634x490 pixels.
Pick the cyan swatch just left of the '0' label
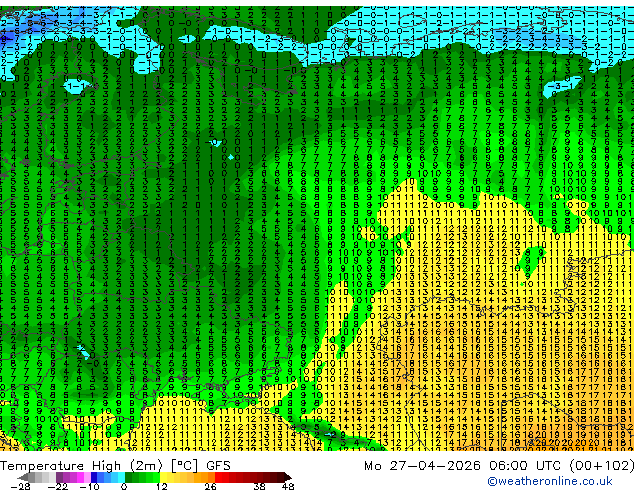[x=121, y=477]
